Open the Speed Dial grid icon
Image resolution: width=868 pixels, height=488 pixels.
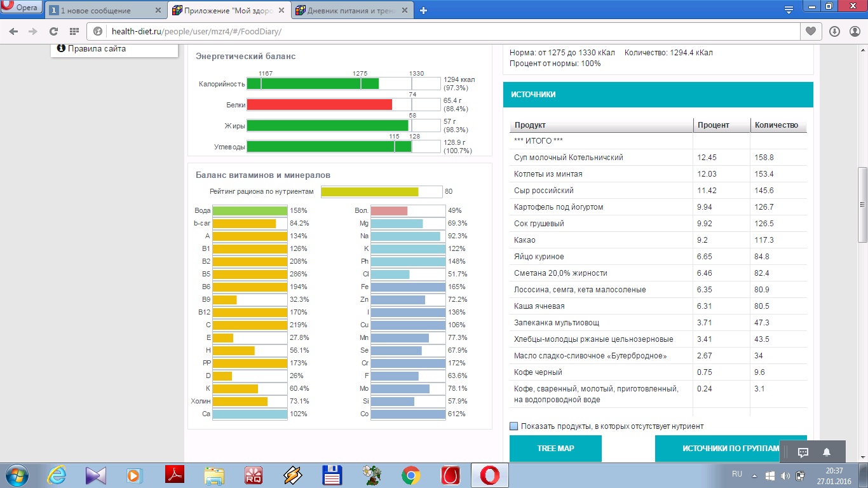(x=74, y=31)
